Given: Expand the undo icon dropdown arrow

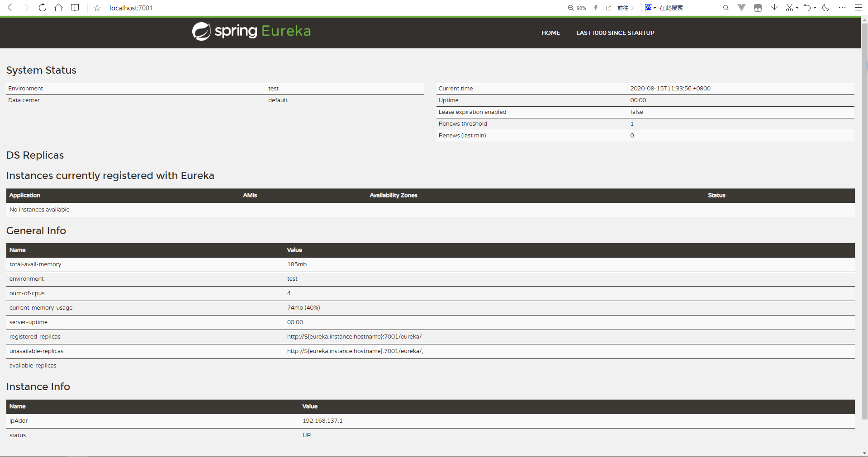Looking at the screenshot, I should (815, 8).
